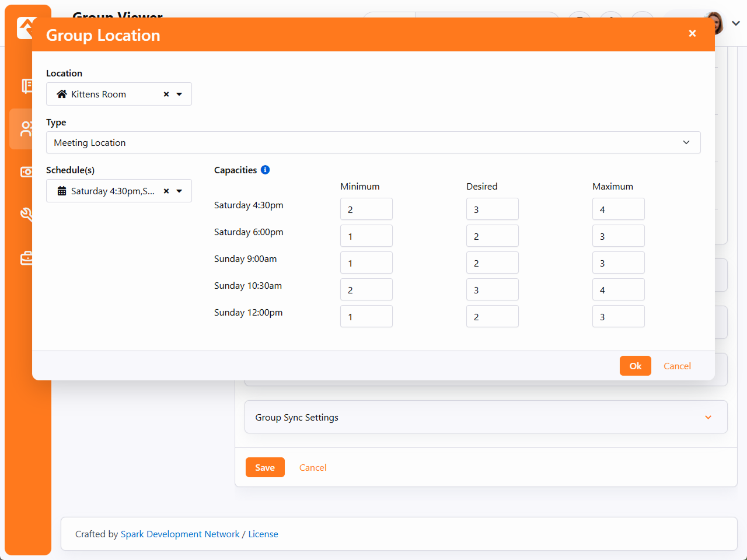Image resolution: width=747 pixels, height=560 pixels.
Task: Select the Sunday 12:00pm Maximum capacity field
Action: 618,317
